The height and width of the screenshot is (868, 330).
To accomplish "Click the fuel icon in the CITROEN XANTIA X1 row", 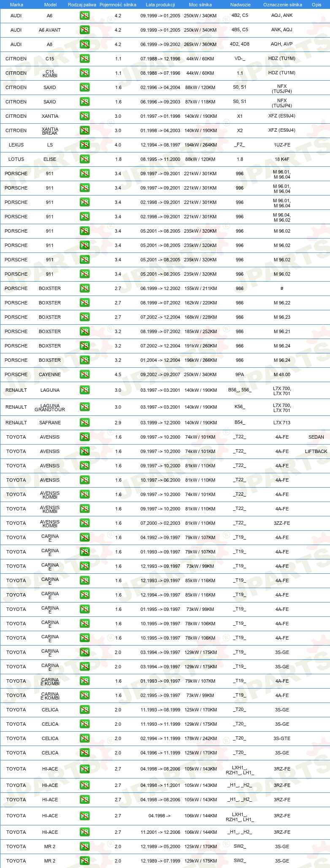I will pos(84,116).
